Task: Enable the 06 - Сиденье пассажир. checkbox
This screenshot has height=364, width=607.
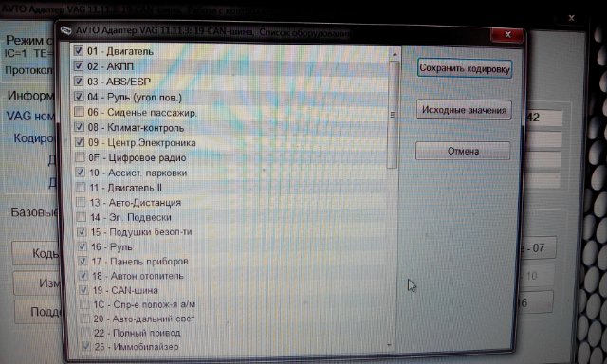Action: coord(79,112)
